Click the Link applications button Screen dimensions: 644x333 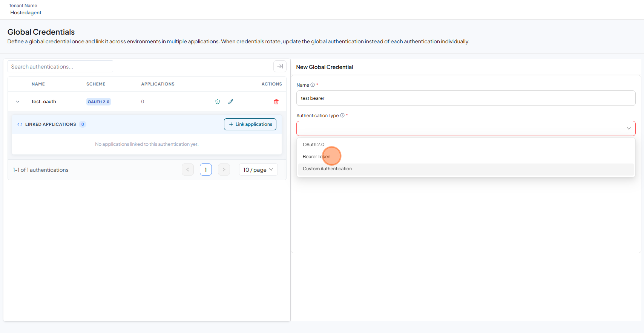pyautogui.click(x=250, y=124)
